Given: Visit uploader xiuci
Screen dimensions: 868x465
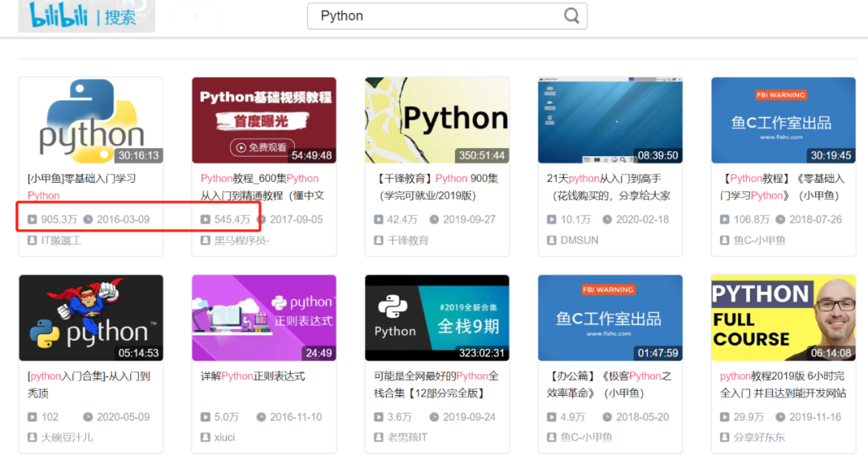Looking at the screenshot, I should [x=225, y=438].
